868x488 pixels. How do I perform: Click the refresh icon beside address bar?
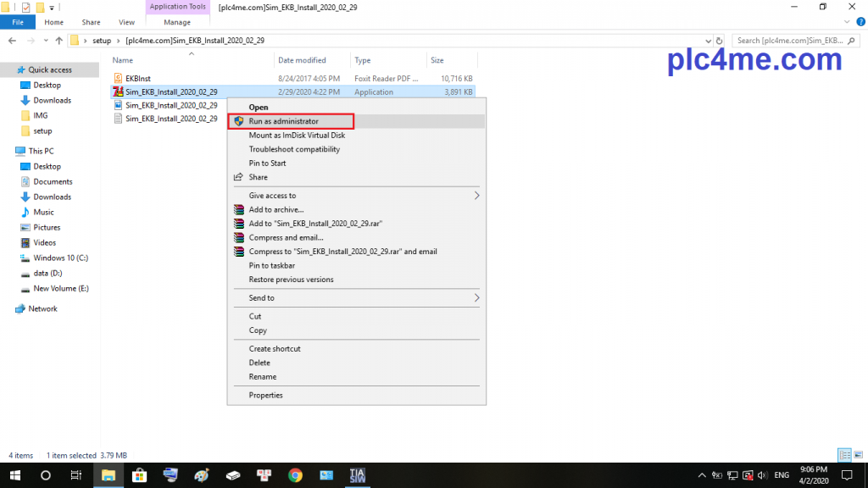pos(720,40)
